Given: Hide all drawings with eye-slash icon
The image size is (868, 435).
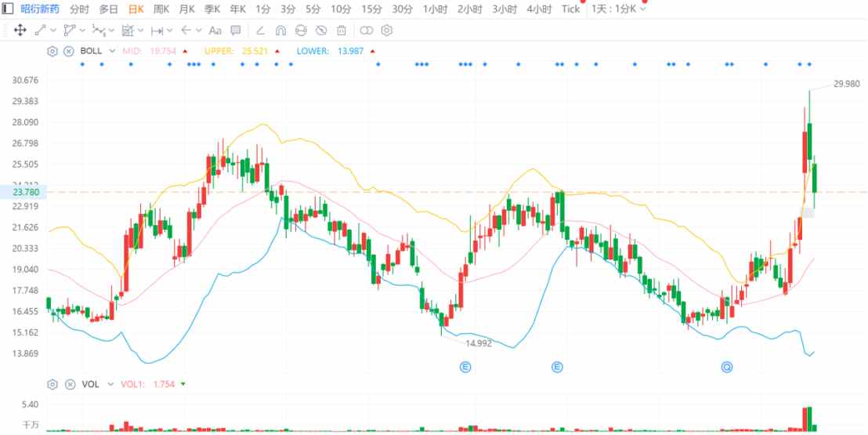Looking at the screenshot, I should 321,31.
